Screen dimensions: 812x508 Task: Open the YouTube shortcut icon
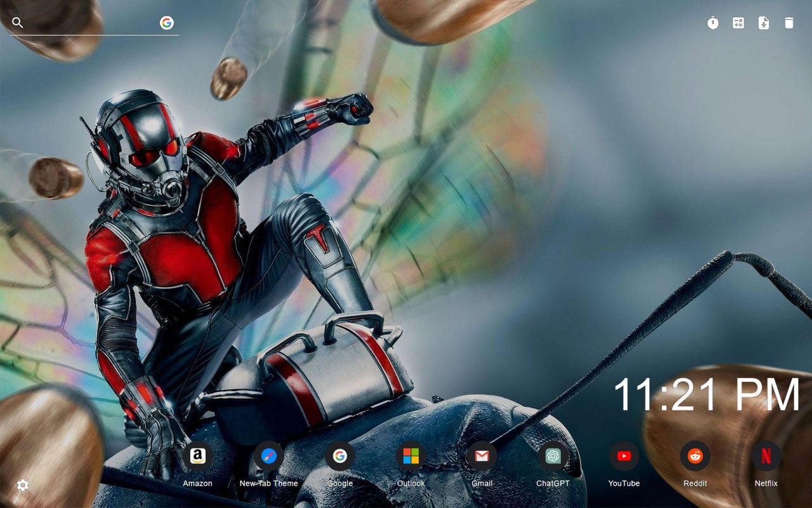624,456
